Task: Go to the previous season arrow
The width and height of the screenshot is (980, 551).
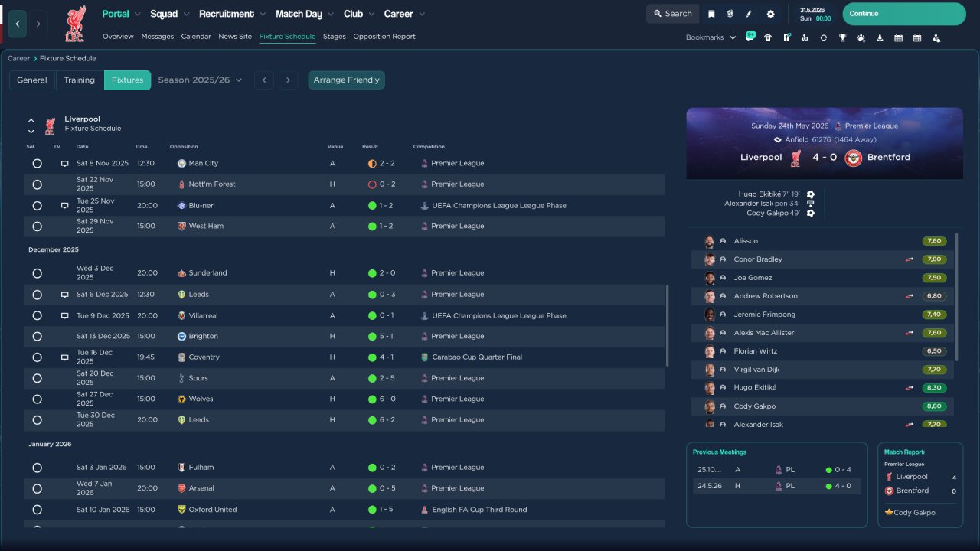Action: (x=264, y=80)
